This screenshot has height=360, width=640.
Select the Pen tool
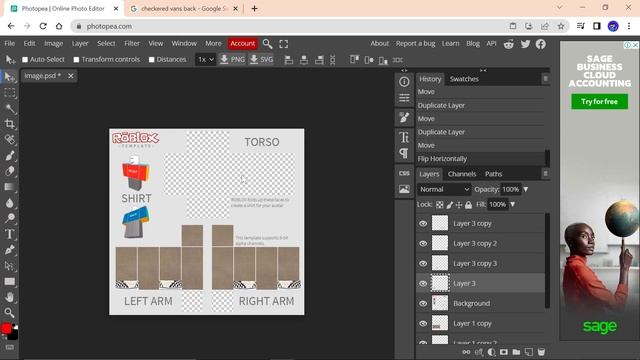point(10,250)
